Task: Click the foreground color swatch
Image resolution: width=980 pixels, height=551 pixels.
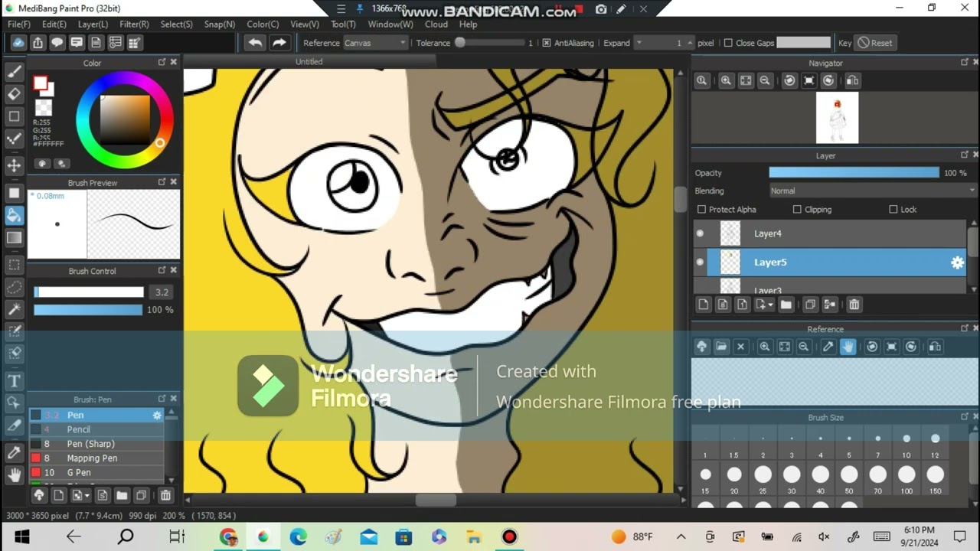Action: coord(41,84)
